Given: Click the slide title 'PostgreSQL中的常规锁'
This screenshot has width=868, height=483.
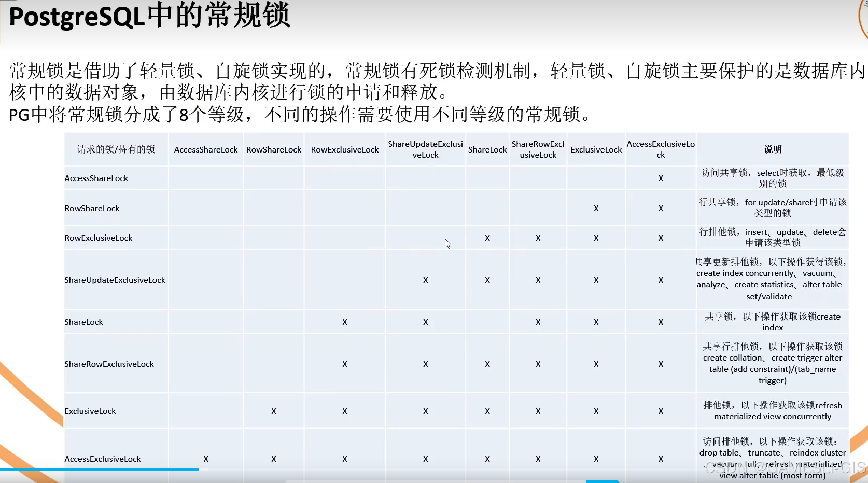Looking at the screenshot, I should (149, 16).
